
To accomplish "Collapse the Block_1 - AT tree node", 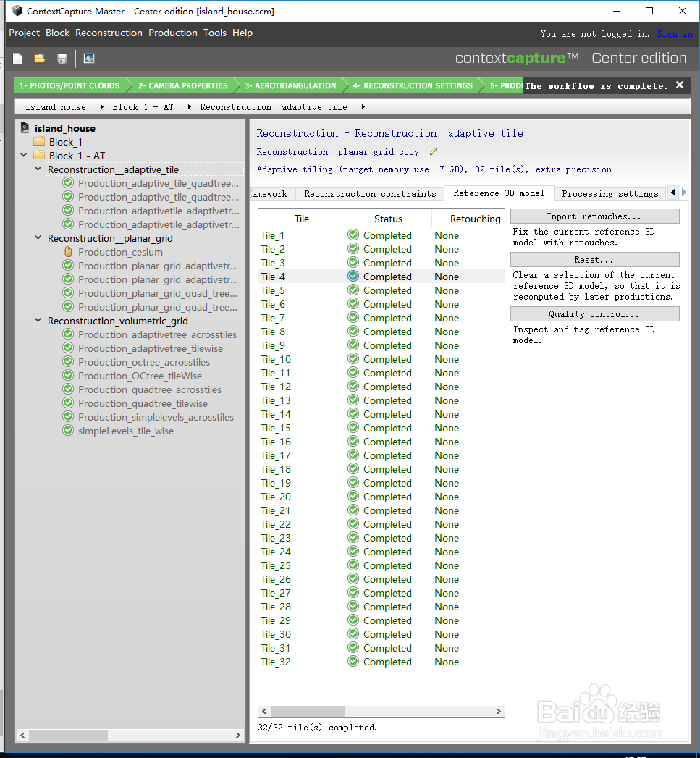I will click(24, 155).
